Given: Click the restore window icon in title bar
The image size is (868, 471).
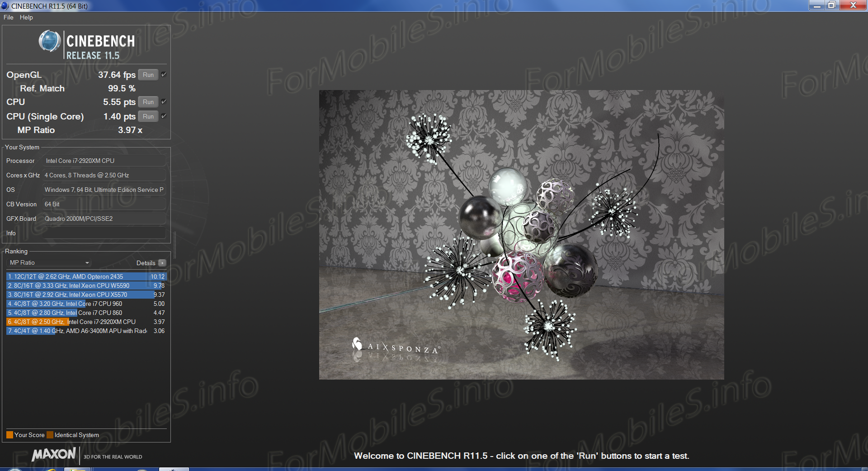Looking at the screenshot, I should 831,5.
